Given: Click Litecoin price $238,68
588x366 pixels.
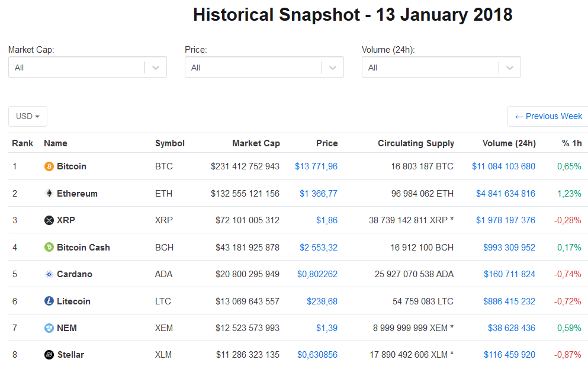Looking at the screenshot, I should pyautogui.click(x=322, y=301).
